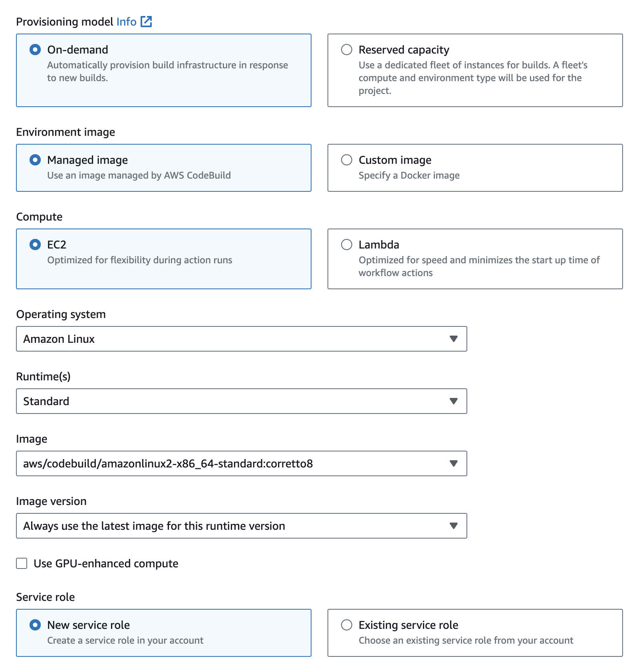The height and width of the screenshot is (672, 639).
Task: Choose Reserved capacity provisioning model
Action: click(x=347, y=50)
